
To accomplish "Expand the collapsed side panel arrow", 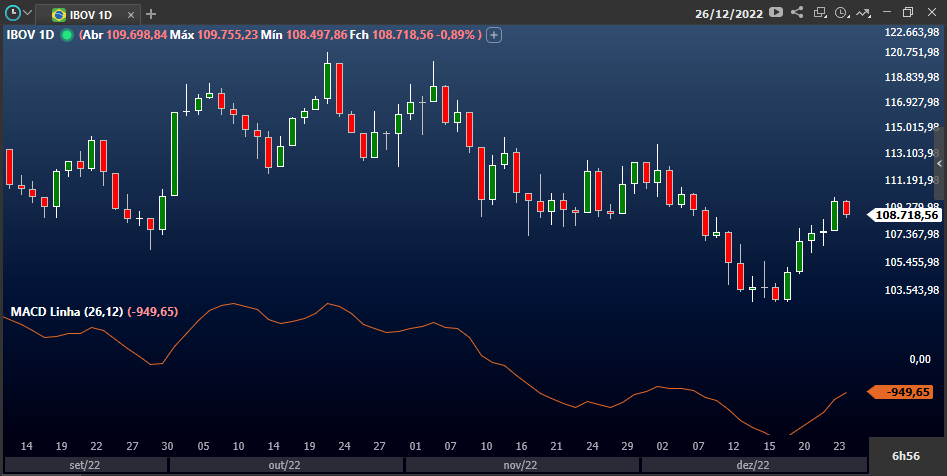I will [x=939, y=164].
